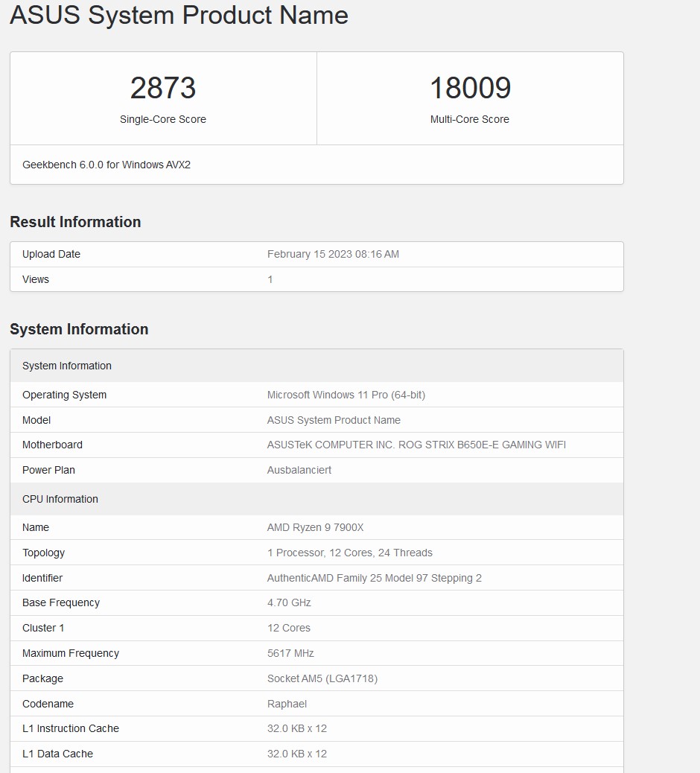
Task: Click the 'Maximum Frequency' row label
Action: 71,653
